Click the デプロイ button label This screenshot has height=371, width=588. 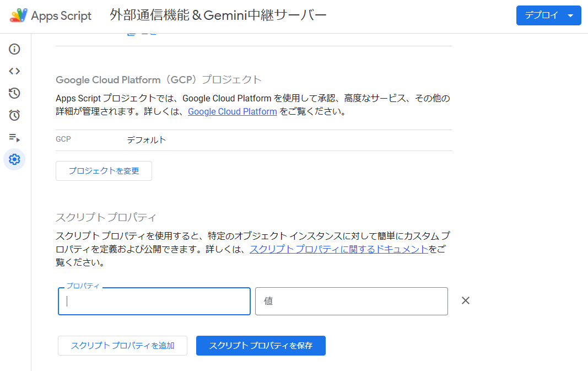tap(541, 15)
